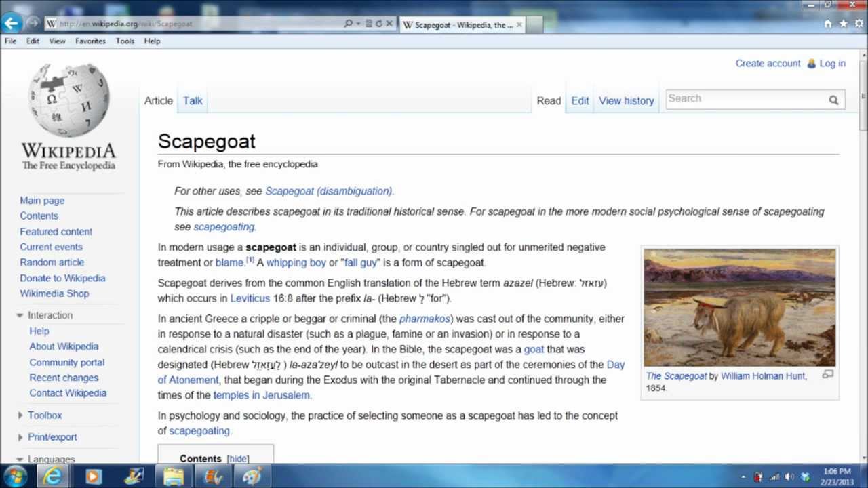Click the taskbar clock showing 1:06 PM
868x488 pixels.
click(x=836, y=476)
